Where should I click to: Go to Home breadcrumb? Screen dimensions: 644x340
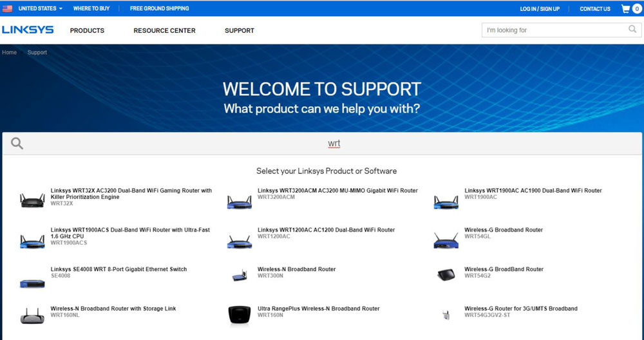click(10, 53)
